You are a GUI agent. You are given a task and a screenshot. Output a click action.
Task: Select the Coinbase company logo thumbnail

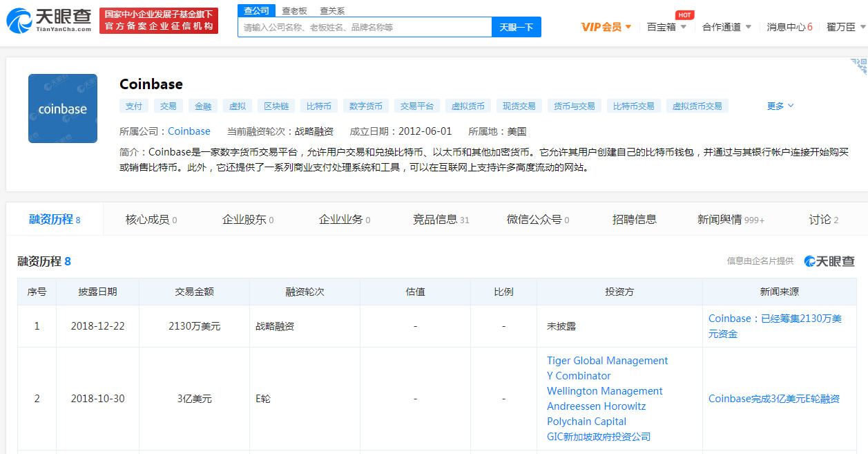[x=63, y=108]
